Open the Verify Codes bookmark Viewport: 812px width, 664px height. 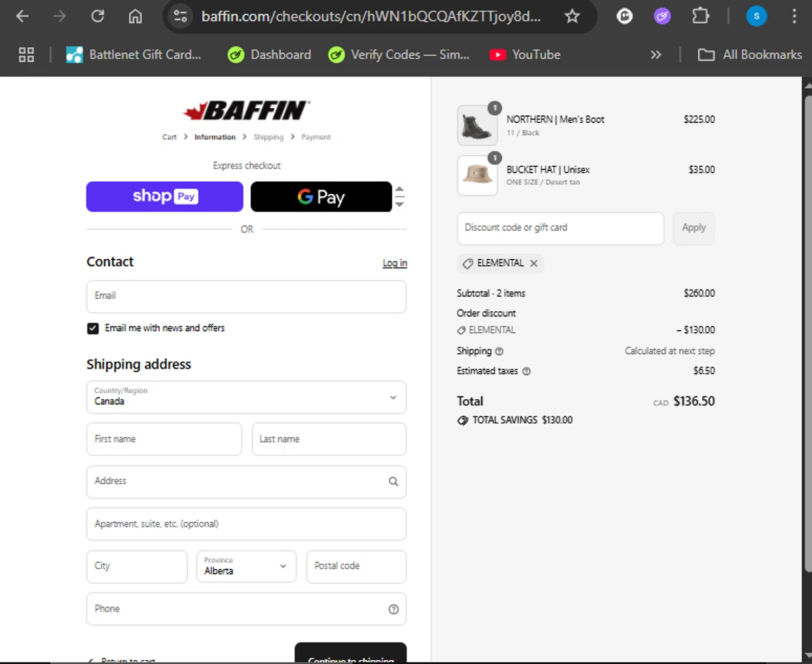coord(399,55)
